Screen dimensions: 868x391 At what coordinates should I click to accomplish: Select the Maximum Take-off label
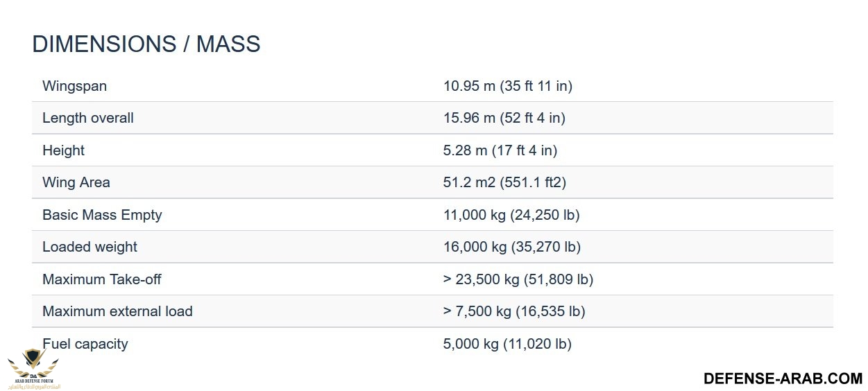102,279
